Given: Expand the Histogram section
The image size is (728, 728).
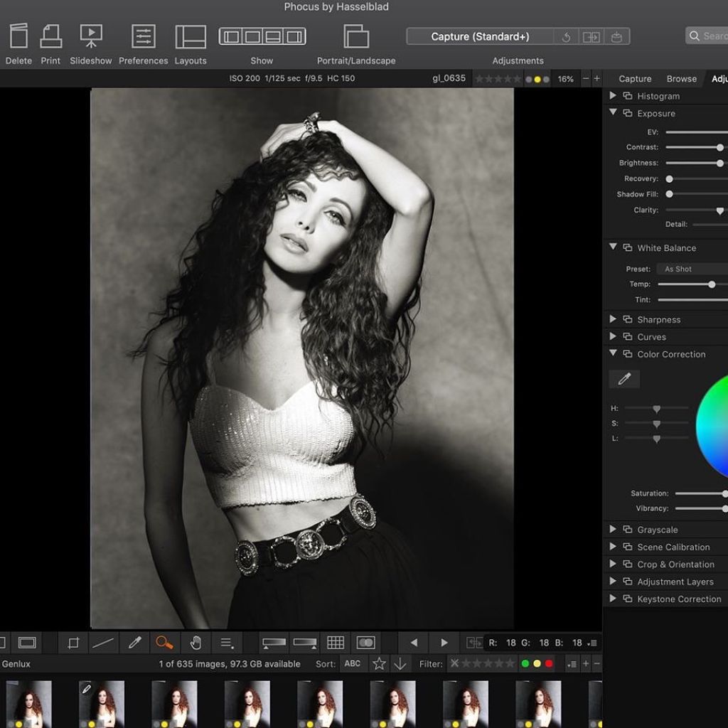Looking at the screenshot, I should [613, 96].
